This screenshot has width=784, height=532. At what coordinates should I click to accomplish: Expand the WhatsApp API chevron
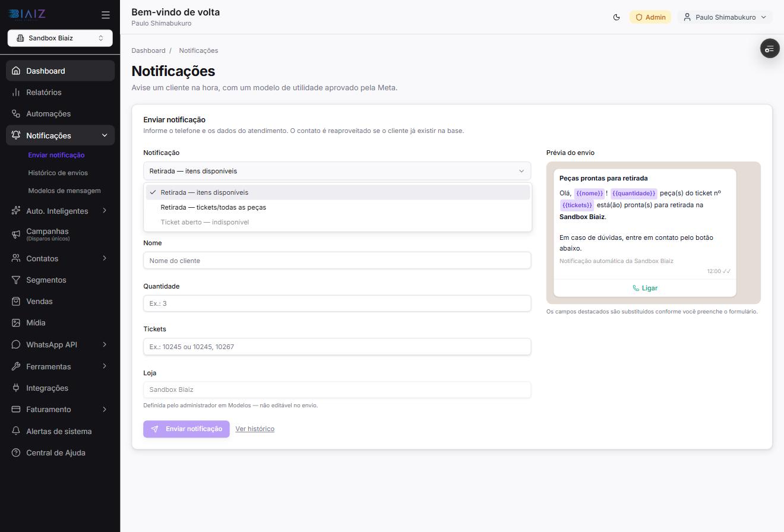click(105, 344)
